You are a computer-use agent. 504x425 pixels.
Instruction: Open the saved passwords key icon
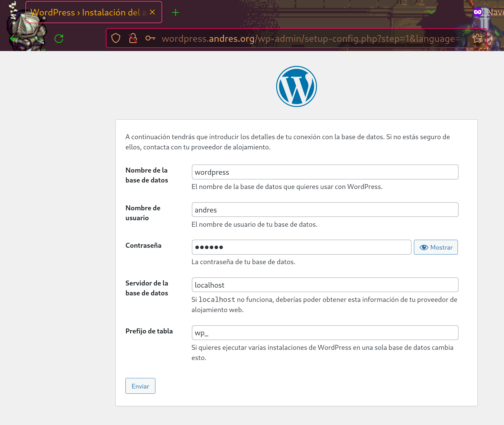(x=150, y=38)
